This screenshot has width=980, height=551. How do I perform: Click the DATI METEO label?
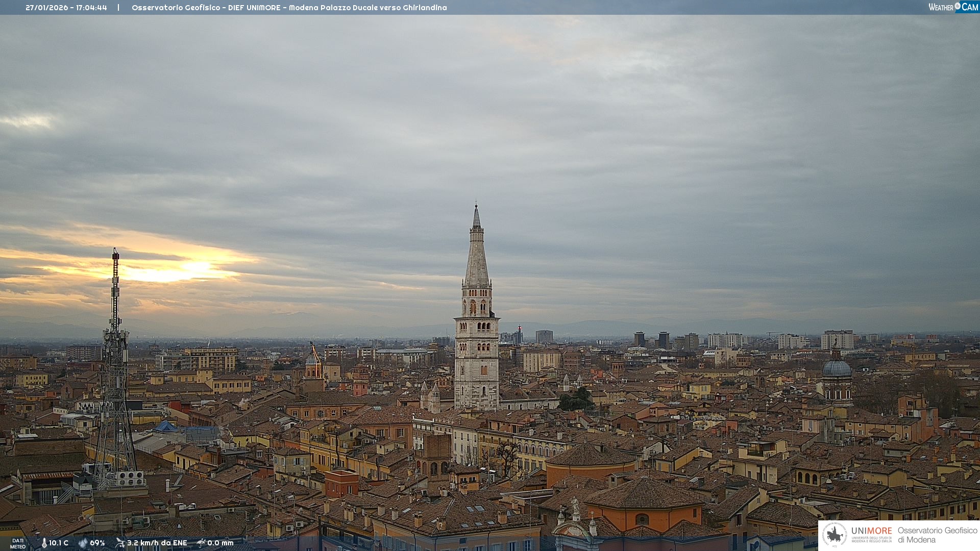18,543
